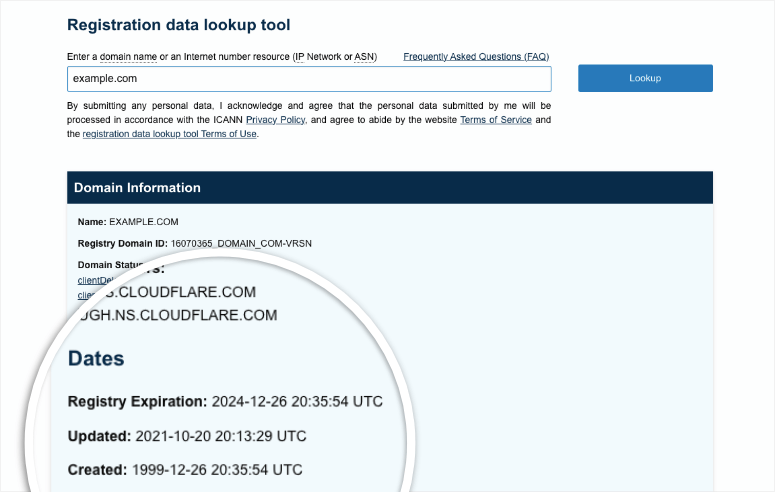Select Registry Domain ID 16070365_DOMAIN_COM-VRSN

195,244
